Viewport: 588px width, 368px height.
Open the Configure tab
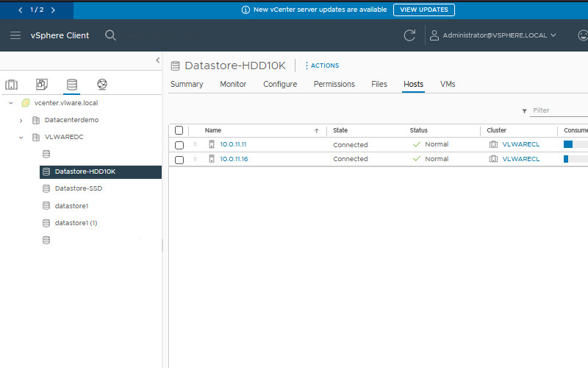click(x=280, y=84)
